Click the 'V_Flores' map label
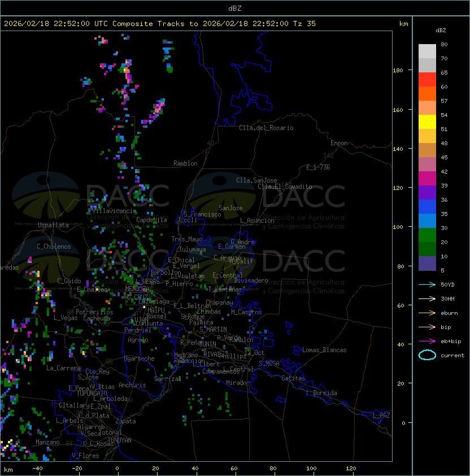Image resolution: width=470 pixels, height=476 pixels. (x=85, y=456)
